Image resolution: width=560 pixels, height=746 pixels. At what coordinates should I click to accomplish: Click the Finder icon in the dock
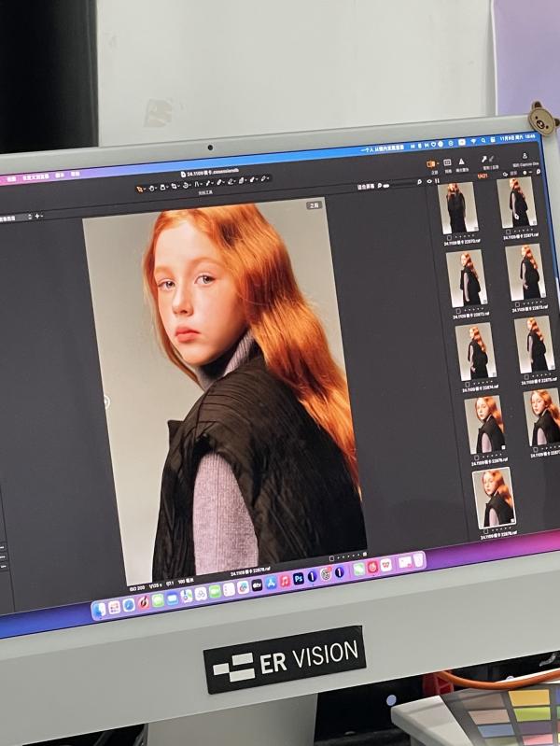pyautogui.click(x=101, y=609)
